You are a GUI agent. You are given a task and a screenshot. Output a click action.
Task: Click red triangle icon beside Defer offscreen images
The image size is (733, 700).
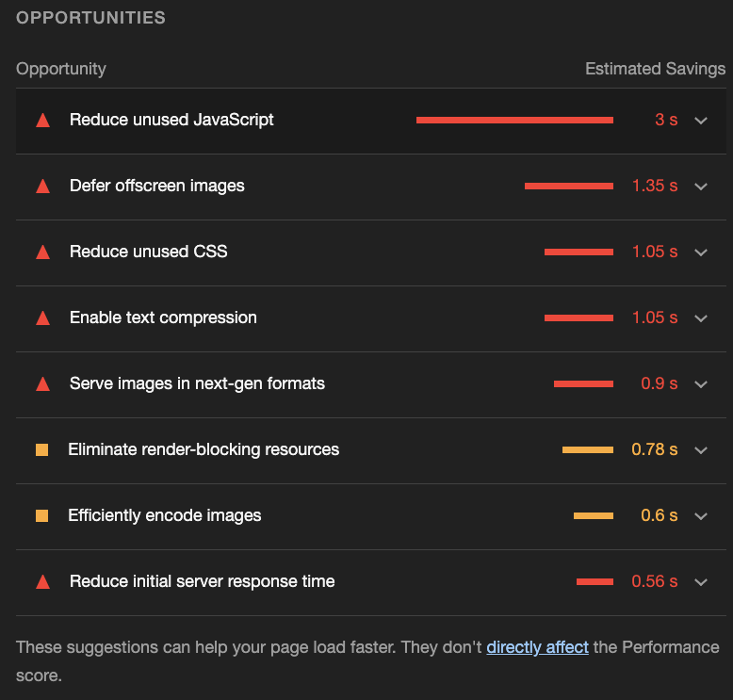coord(42,187)
